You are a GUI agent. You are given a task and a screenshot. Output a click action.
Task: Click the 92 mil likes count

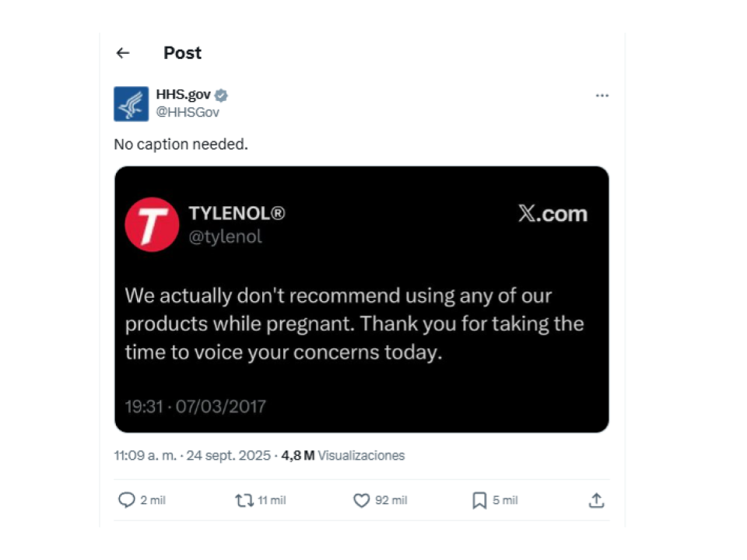[x=391, y=500]
